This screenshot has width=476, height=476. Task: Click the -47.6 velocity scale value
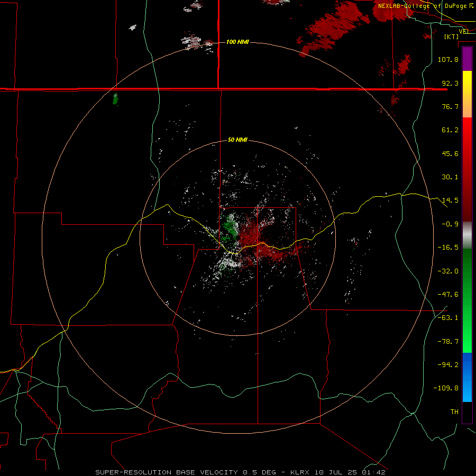click(448, 295)
